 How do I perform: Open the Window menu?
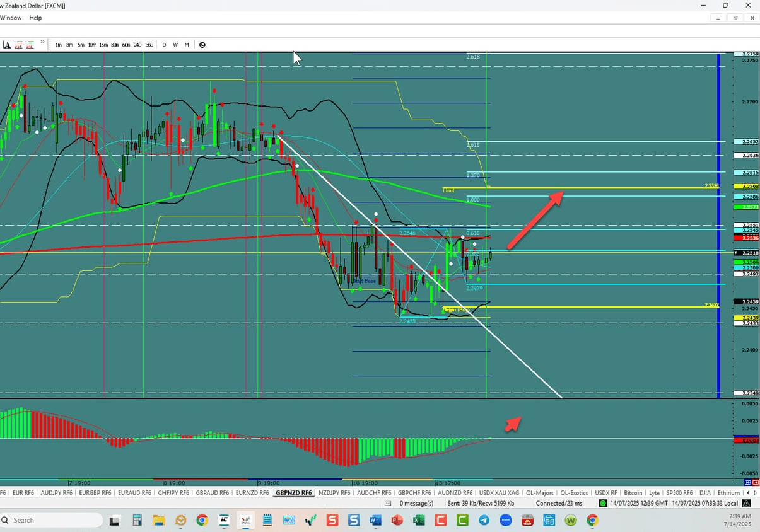[x=11, y=18]
